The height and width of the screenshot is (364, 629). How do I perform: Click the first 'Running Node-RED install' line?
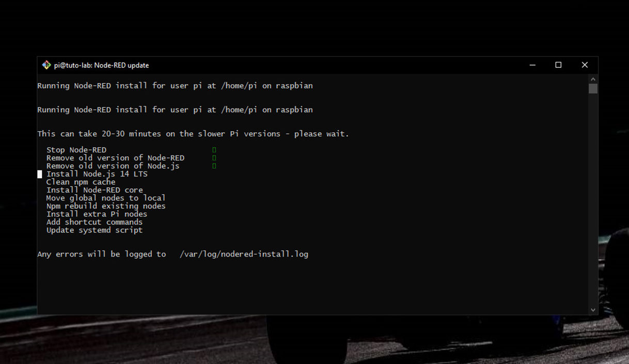click(x=175, y=86)
